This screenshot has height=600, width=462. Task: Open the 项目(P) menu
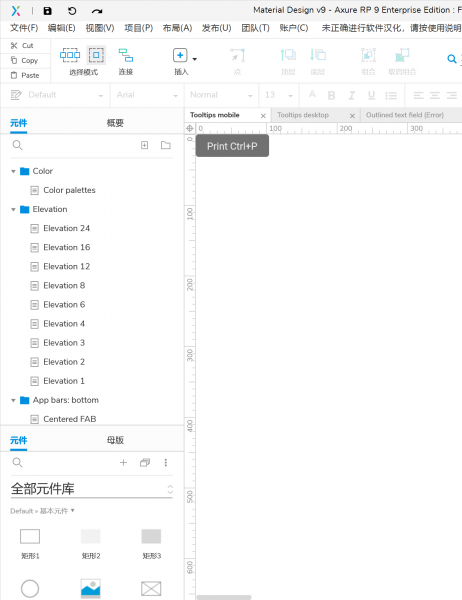(139, 28)
